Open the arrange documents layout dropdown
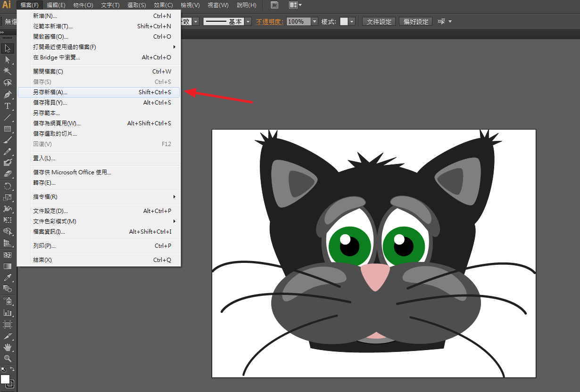 click(x=296, y=5)
